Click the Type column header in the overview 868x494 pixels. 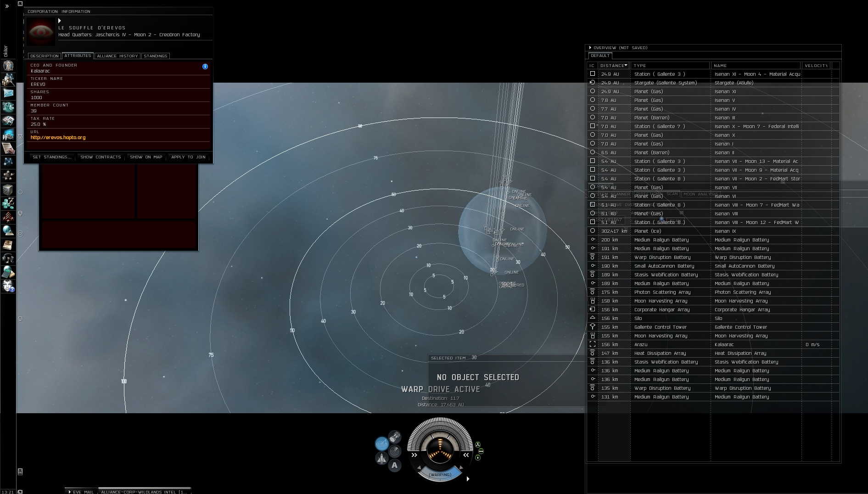(670, 66)
